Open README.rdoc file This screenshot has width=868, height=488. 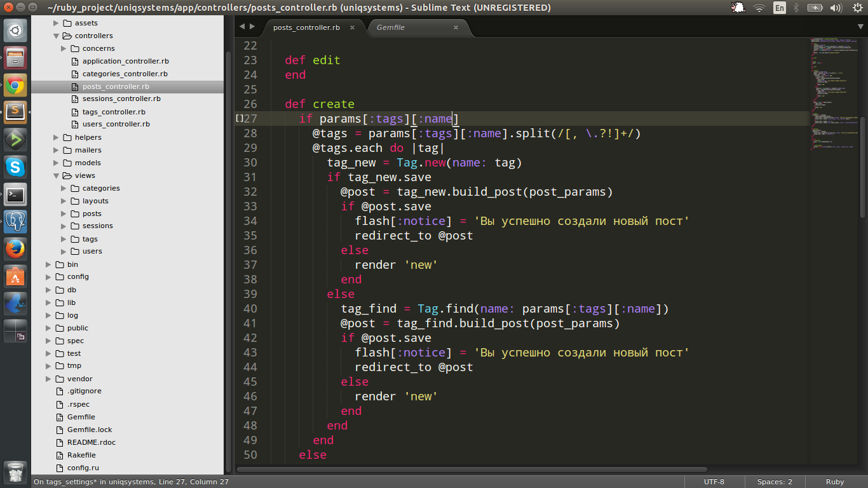[92, 442]
